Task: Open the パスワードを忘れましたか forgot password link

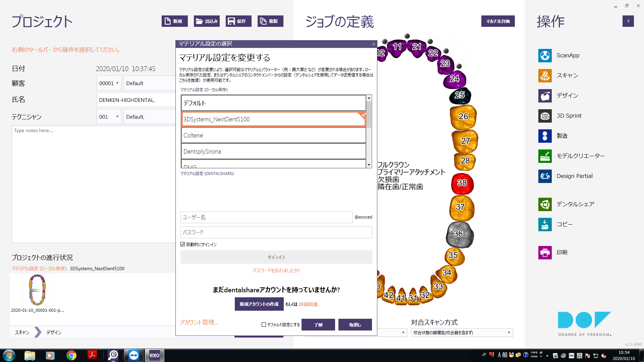Action: (x=276, y=270)
